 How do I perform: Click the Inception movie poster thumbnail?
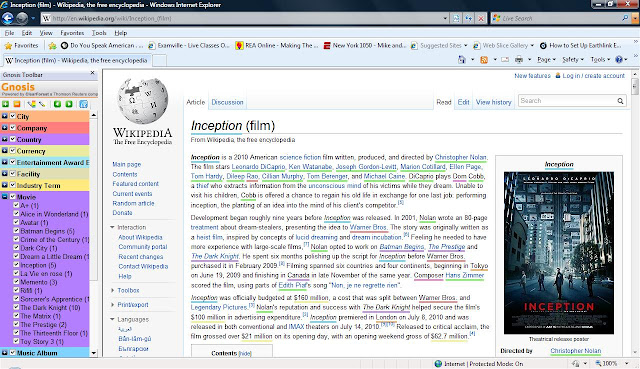point(559,253)
